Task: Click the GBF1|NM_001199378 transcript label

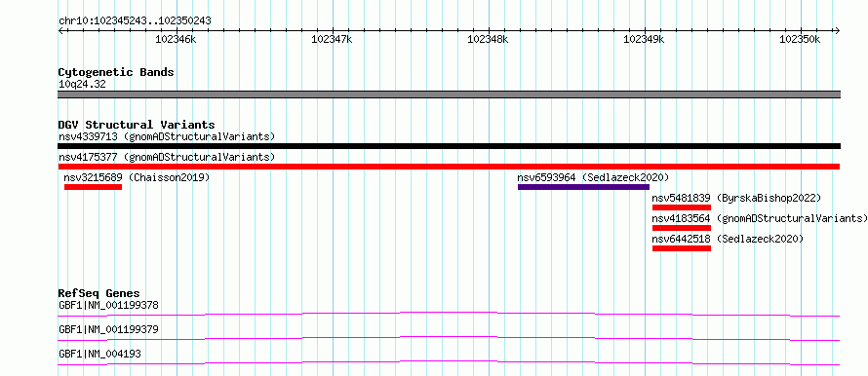Action: 108,305
